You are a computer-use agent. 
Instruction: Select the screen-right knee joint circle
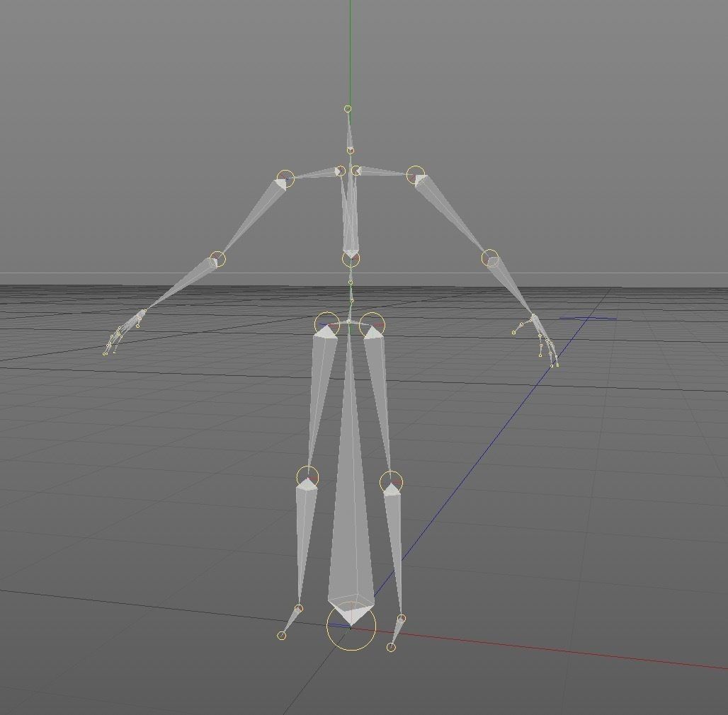391,481
